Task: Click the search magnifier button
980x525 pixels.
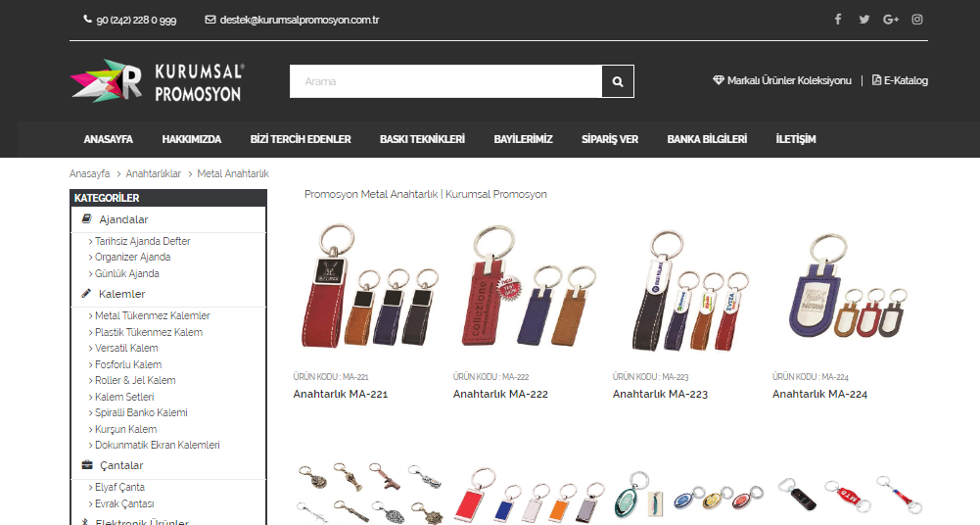Action: [x=618, y=81]
